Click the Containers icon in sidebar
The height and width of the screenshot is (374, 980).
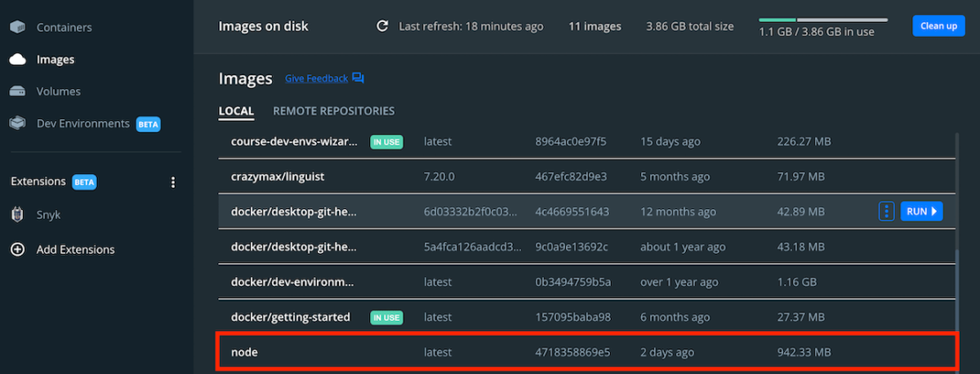point(18,27)
